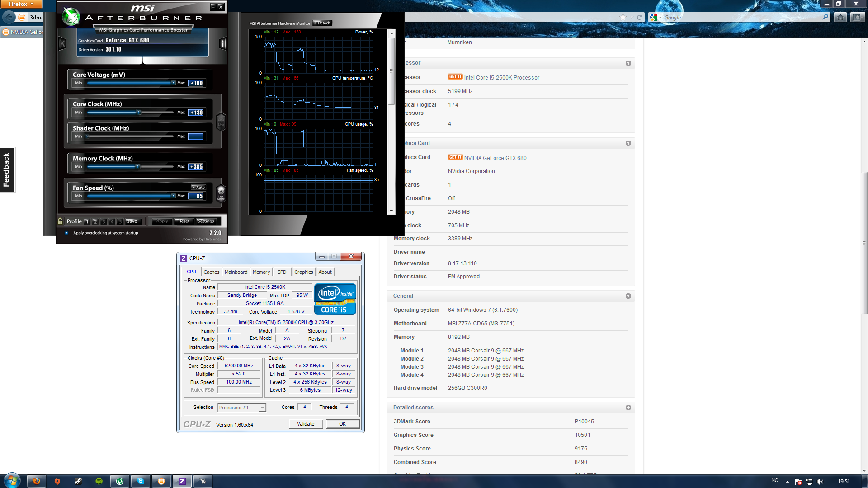This screenshot has height=488, width=868.
Task: Click the CPU-Z taskbar icon
Action: pyautogui.click(x=182, y=481)
